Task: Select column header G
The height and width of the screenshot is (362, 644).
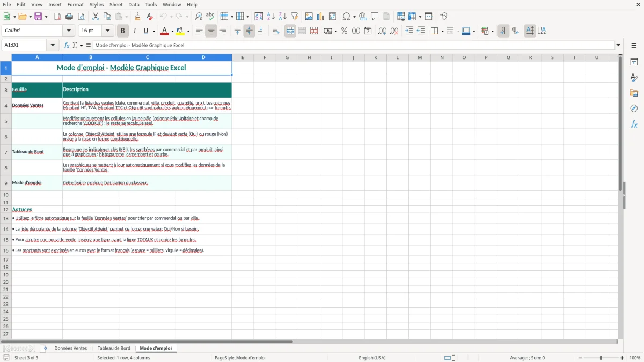Action: (287, 57)
